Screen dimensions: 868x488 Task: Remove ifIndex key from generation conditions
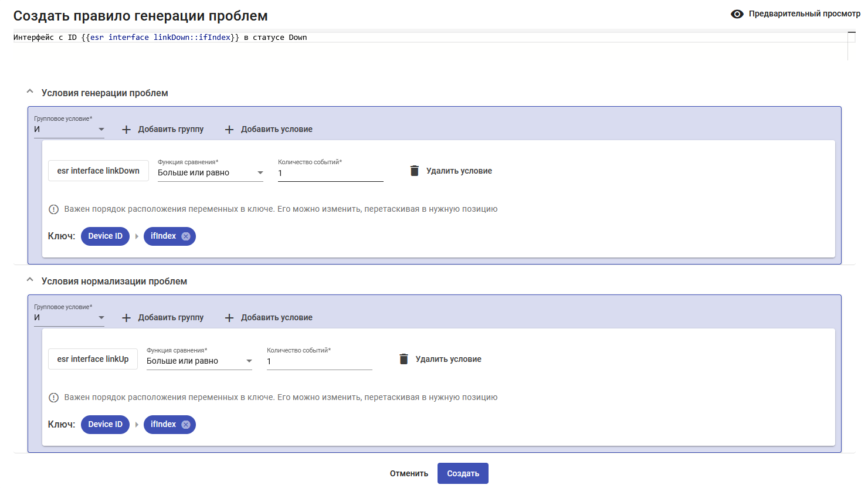pos(186,236)
